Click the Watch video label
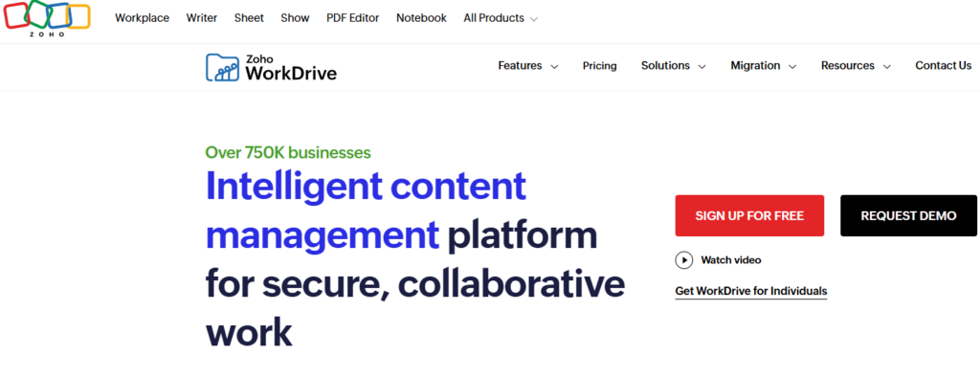Image resolution: width=980 pixels, height=377 pixels. [x=730, y=260]
